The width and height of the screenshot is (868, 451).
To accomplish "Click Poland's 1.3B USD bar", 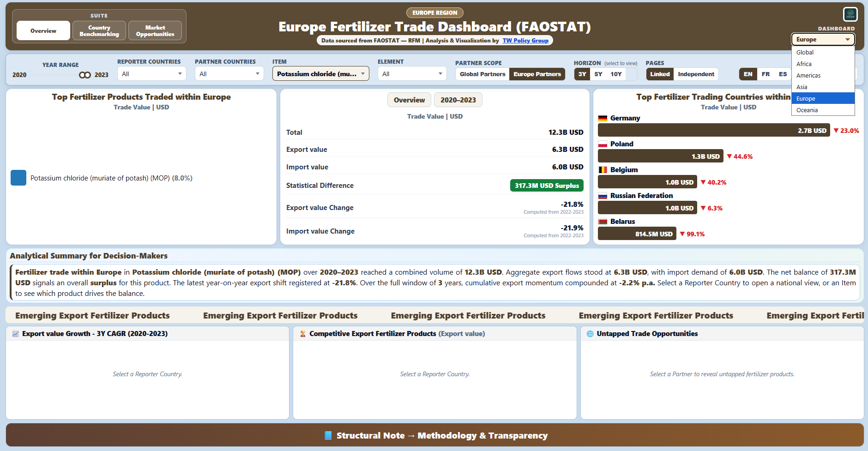I will pyautogui.click(x=660, y=156).
